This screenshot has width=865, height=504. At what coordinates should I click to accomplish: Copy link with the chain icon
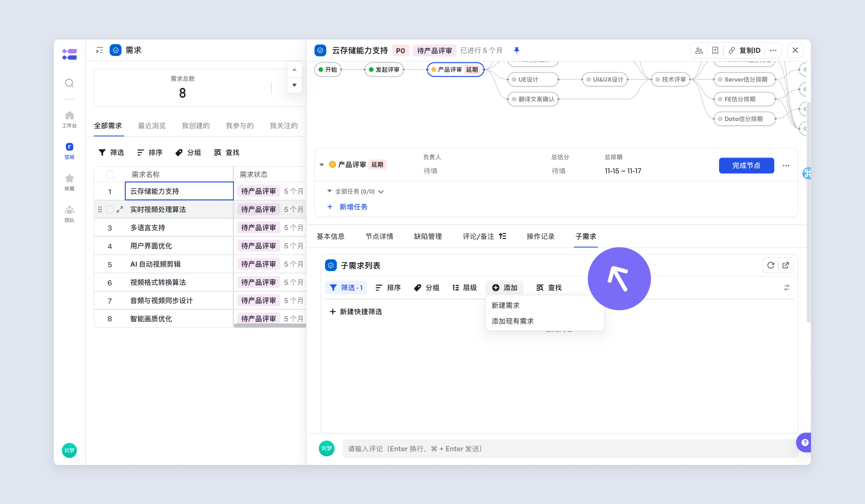[732, 50]
